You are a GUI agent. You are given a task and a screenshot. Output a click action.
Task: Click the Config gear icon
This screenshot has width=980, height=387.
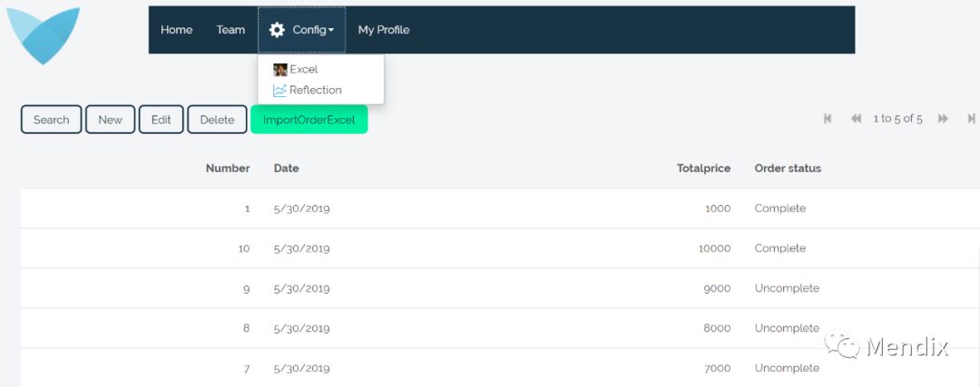point(277,30)
